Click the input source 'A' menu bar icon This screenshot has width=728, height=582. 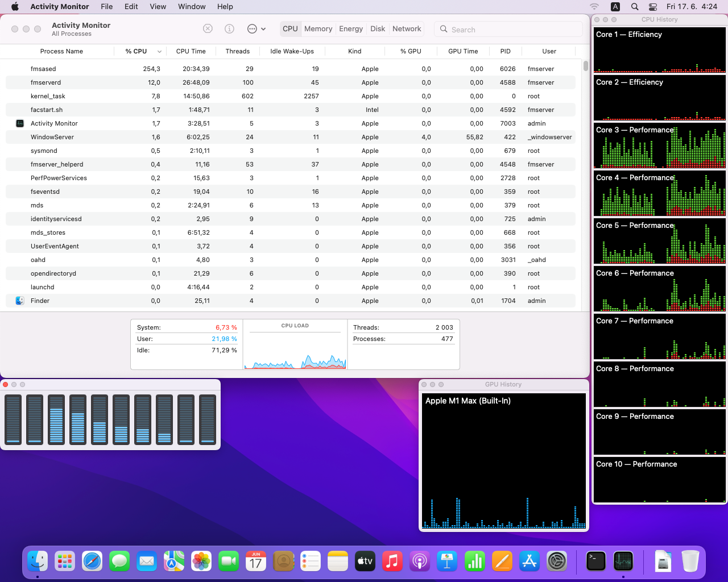point(615,7)
